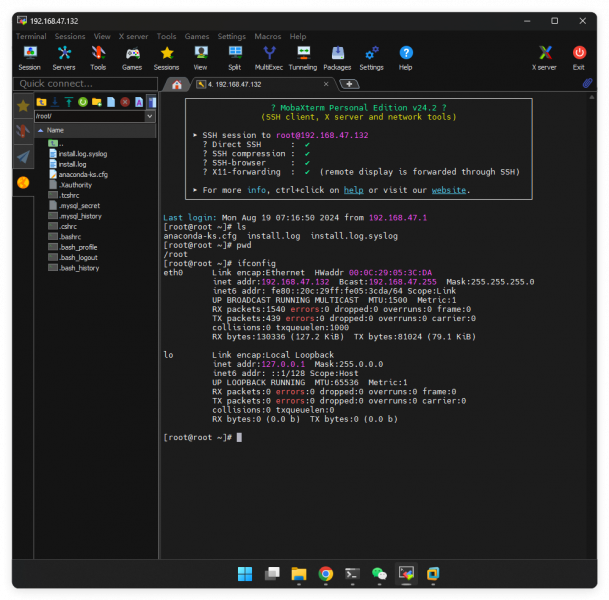Close the 192.168.47.132 session tab
This screenshot has width=609, height=600.
pos(326,84)
